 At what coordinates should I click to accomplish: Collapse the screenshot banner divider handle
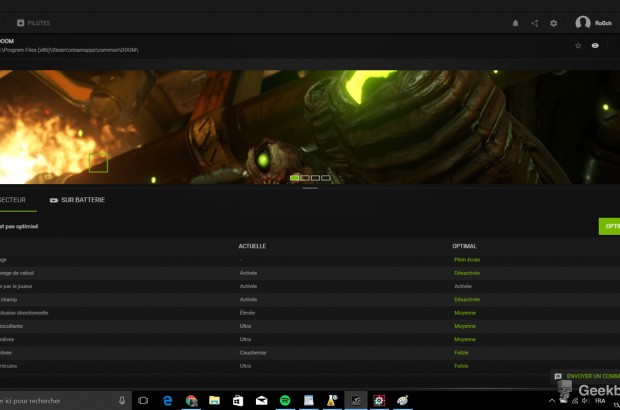[310, 187]
